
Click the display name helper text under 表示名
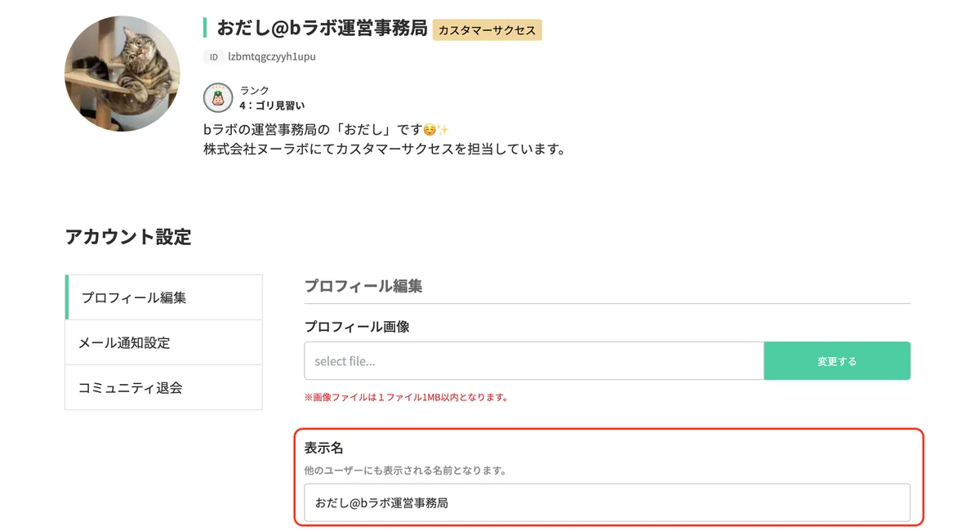coord(405,471)
